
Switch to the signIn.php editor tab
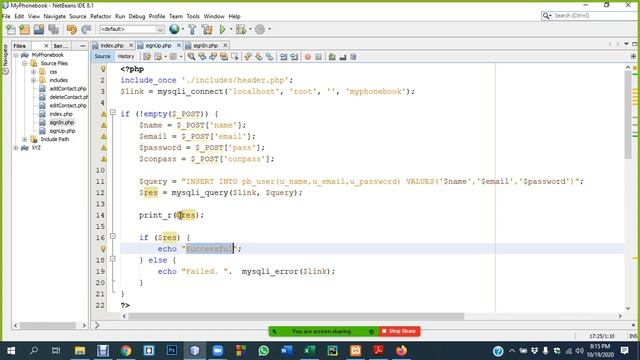point(205,45)
